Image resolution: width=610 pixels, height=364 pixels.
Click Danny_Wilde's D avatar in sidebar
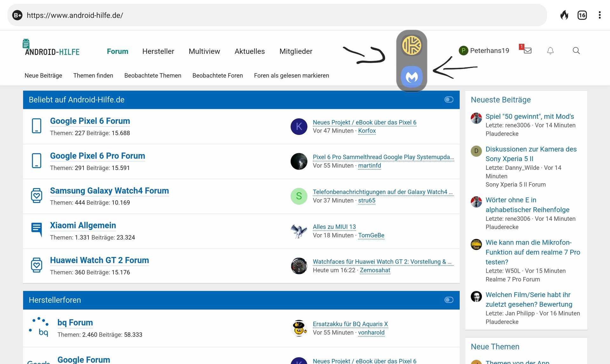[x=476, y=151]
